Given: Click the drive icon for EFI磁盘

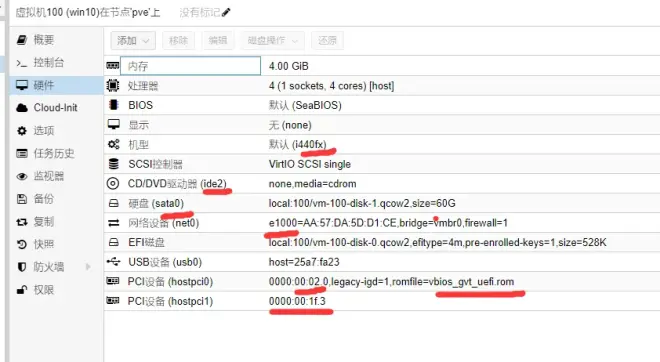Looking at the screenshot, I should (114, 242).
